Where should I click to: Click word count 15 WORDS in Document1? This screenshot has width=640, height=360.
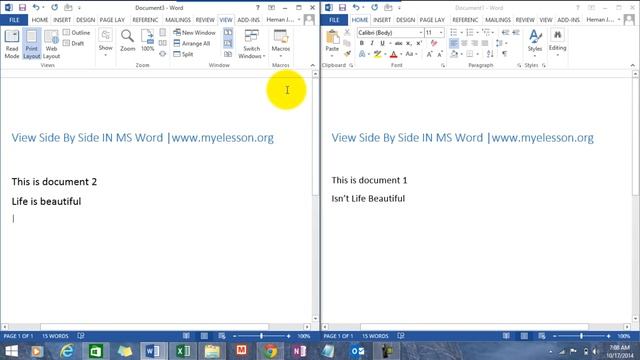tap(375, 336)
